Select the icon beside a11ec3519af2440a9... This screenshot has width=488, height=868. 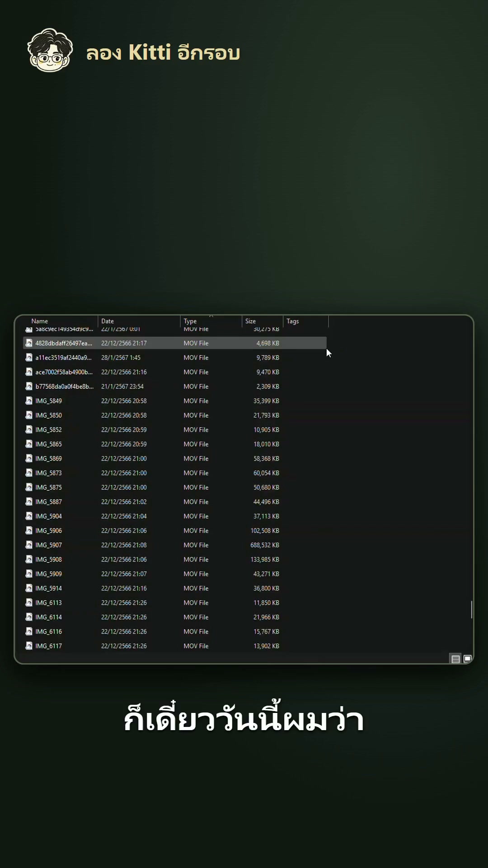click(29, 358)
